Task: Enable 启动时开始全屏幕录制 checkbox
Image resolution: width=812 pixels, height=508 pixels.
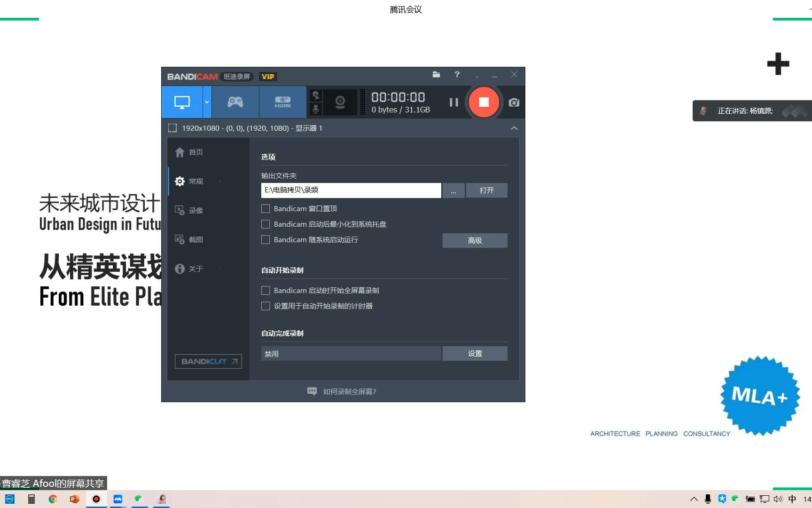Action: pyautogui.click(x=265, y=290)
